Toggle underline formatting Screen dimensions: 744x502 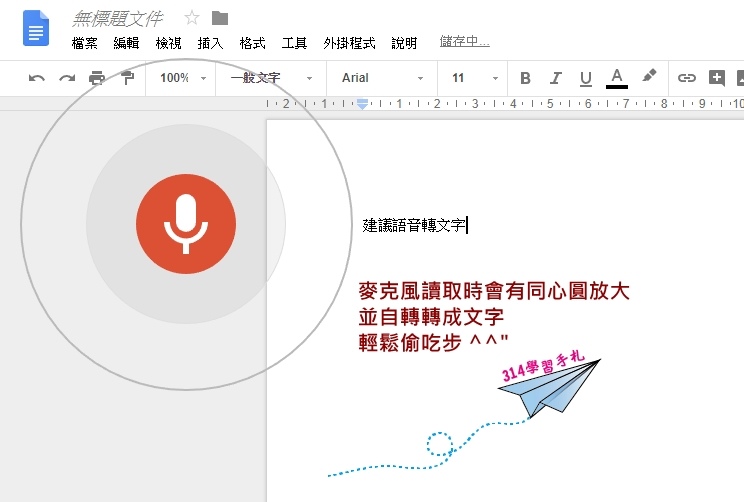coord(586,78)
